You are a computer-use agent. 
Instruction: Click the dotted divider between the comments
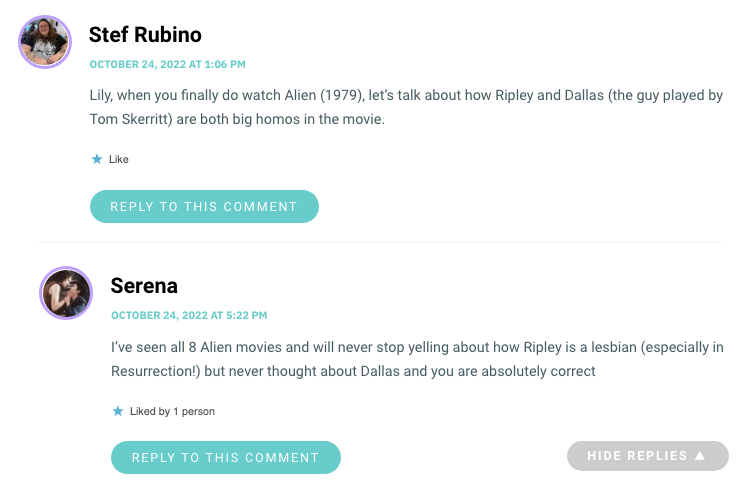pyautogui.click(x=381, y=242)
